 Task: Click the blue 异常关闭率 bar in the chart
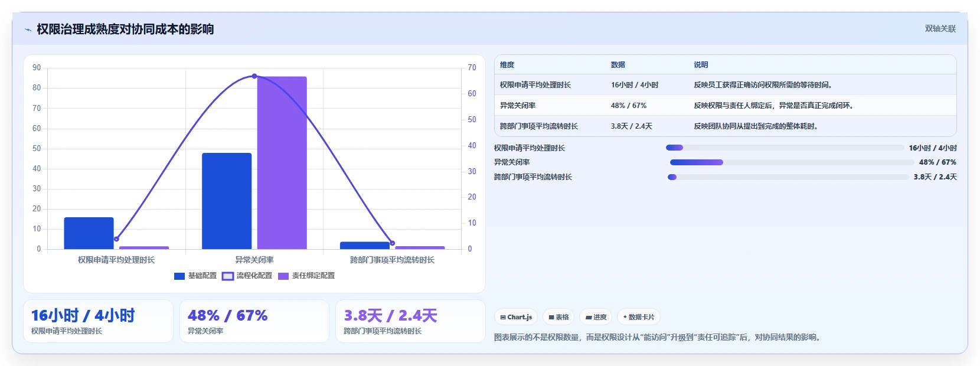[x=227, y=201]
